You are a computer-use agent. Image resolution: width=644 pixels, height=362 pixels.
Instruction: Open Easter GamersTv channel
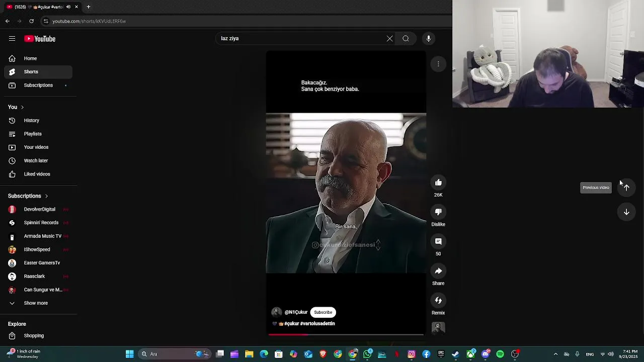tap(38, 263)
